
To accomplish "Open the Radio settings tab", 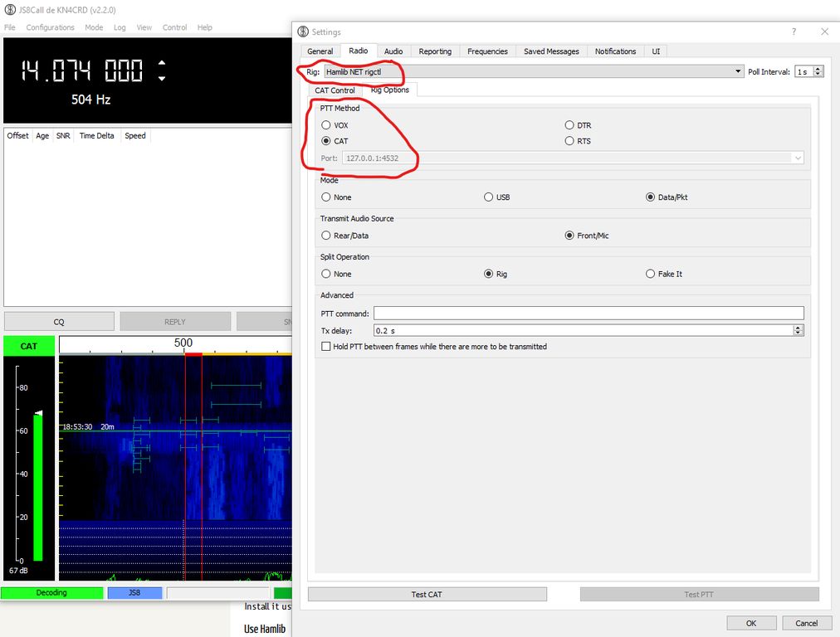I will tap(358, 51).
